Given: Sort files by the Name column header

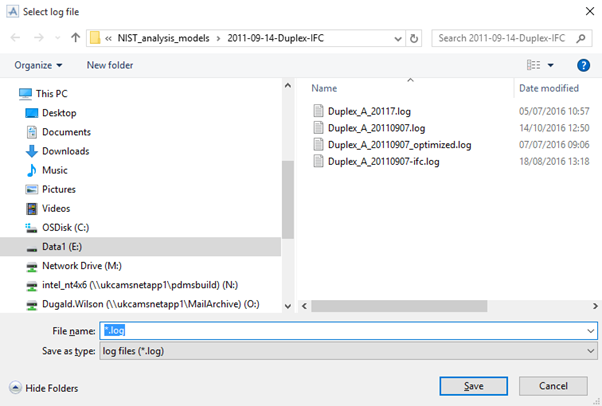Looking at the screenshot, I should click(324, 88).
